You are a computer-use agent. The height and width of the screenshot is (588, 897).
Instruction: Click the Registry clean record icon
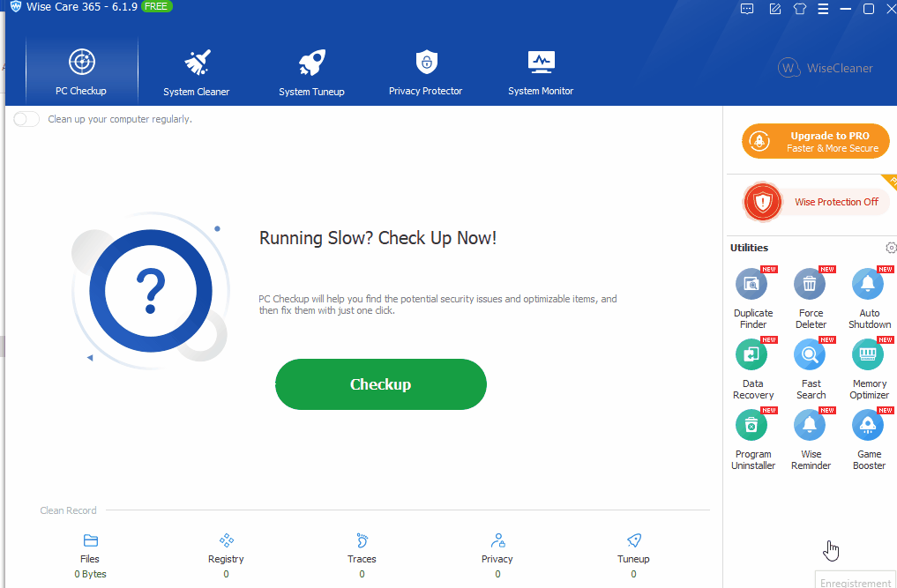click(x=227, y=540)
